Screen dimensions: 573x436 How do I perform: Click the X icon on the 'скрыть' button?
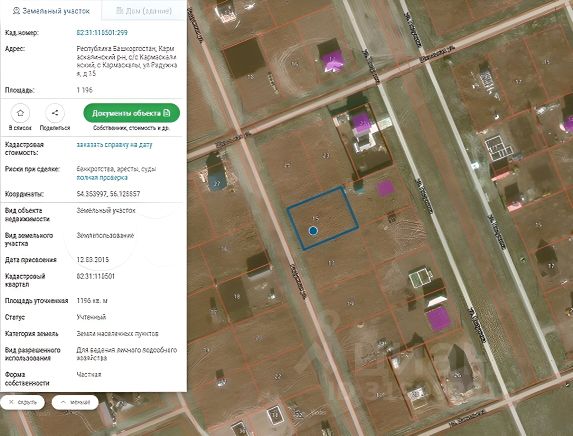pos(11,402)
